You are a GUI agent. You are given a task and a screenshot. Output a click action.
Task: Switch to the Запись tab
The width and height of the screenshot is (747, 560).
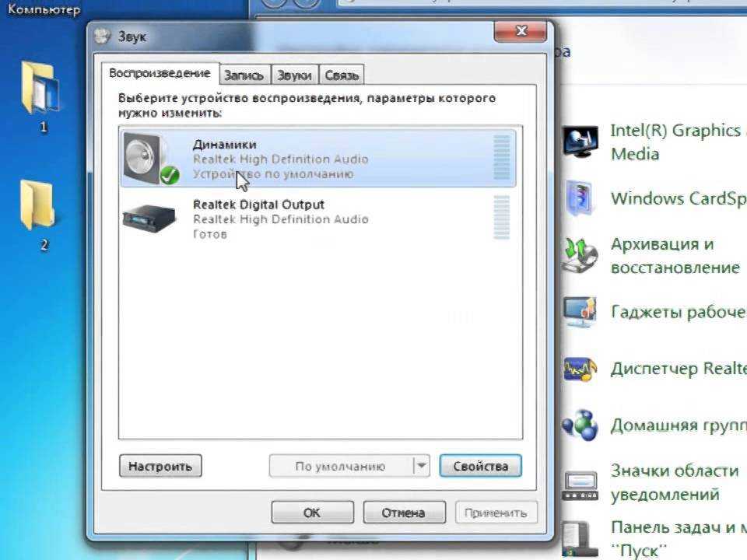click(x=244, y=75)
